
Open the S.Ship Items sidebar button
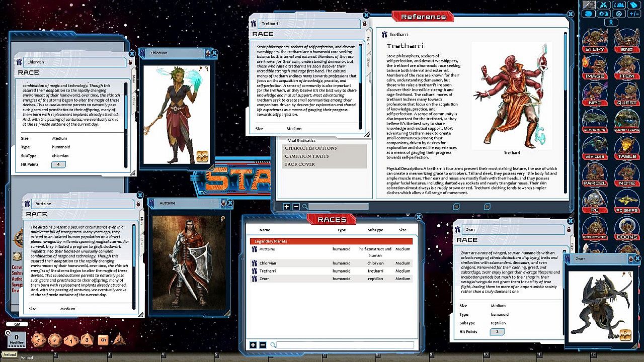coord(627,121)
